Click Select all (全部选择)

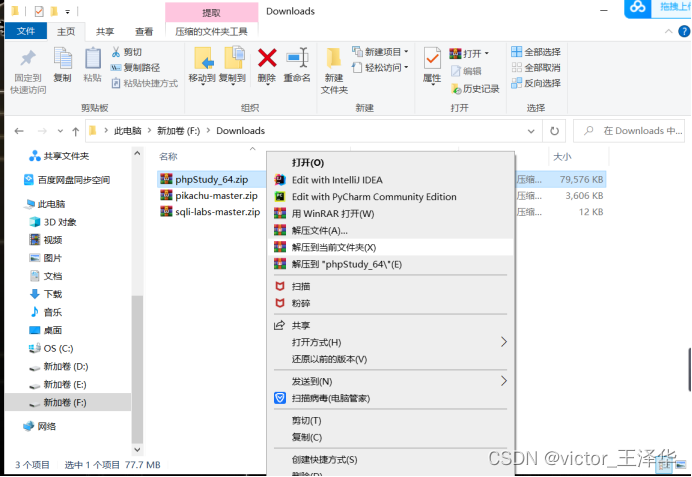tap(536, 52)
